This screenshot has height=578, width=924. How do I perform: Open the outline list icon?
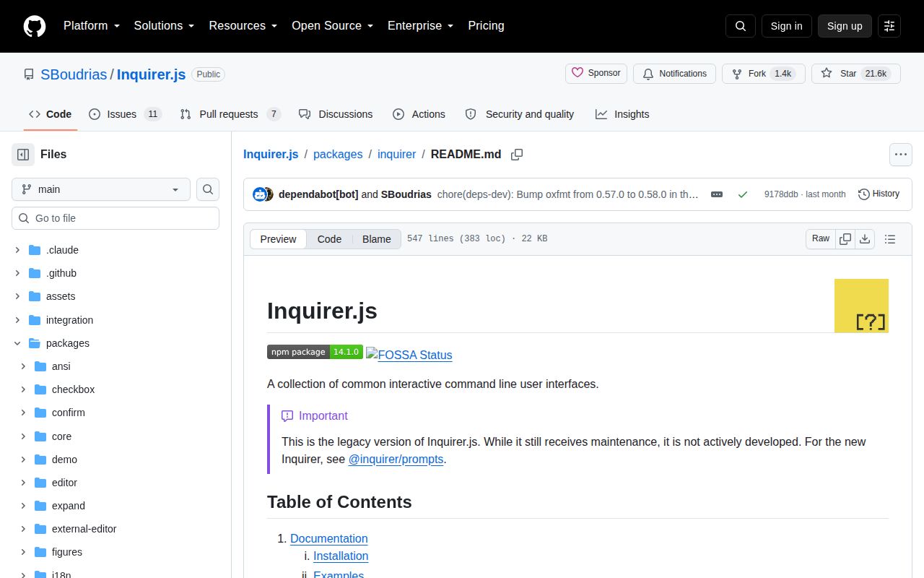point(890,239)
